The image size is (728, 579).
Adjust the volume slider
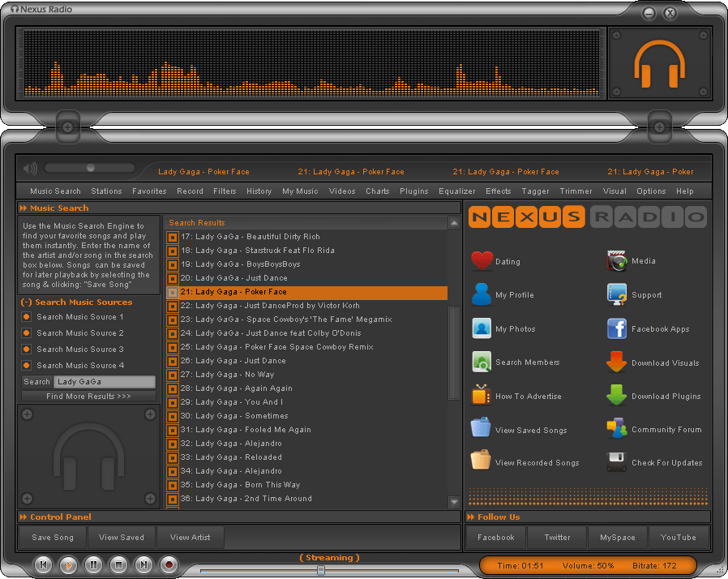click(89, 168)
